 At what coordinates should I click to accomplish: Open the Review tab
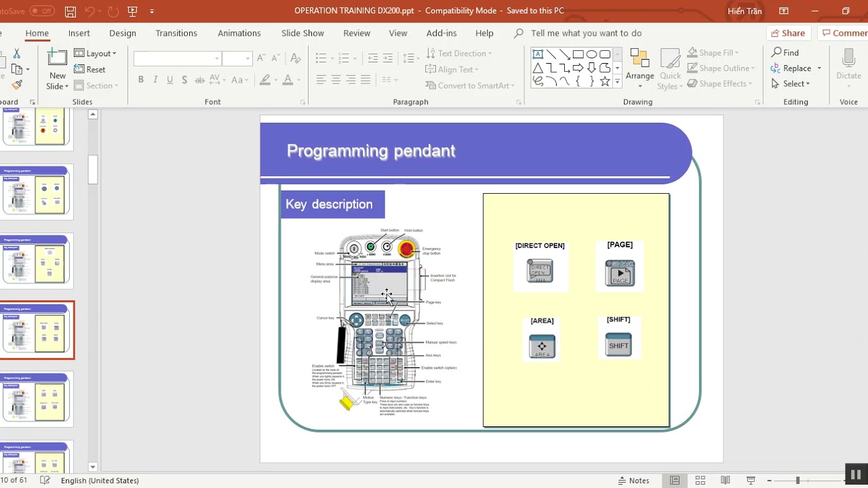[x=357, y=33]
